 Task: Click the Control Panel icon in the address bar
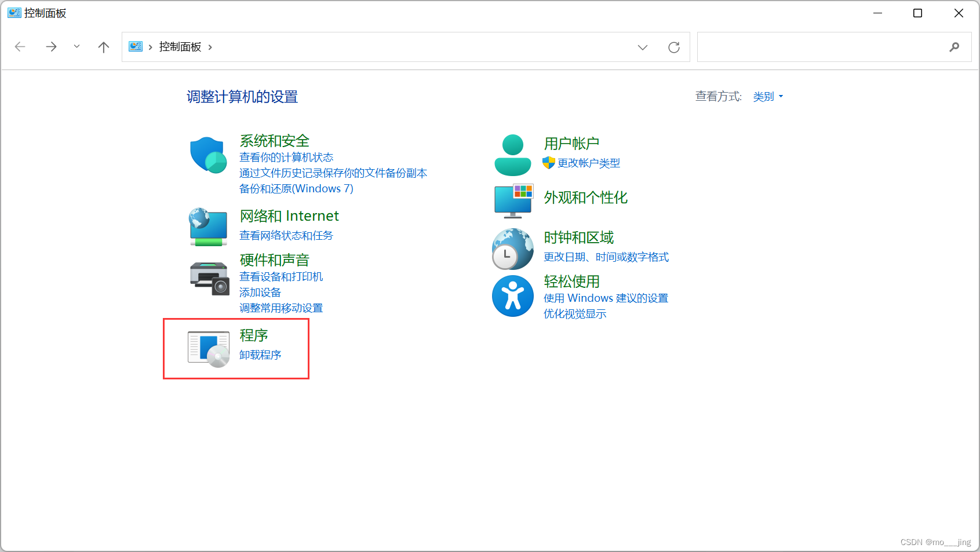[136, 46]
